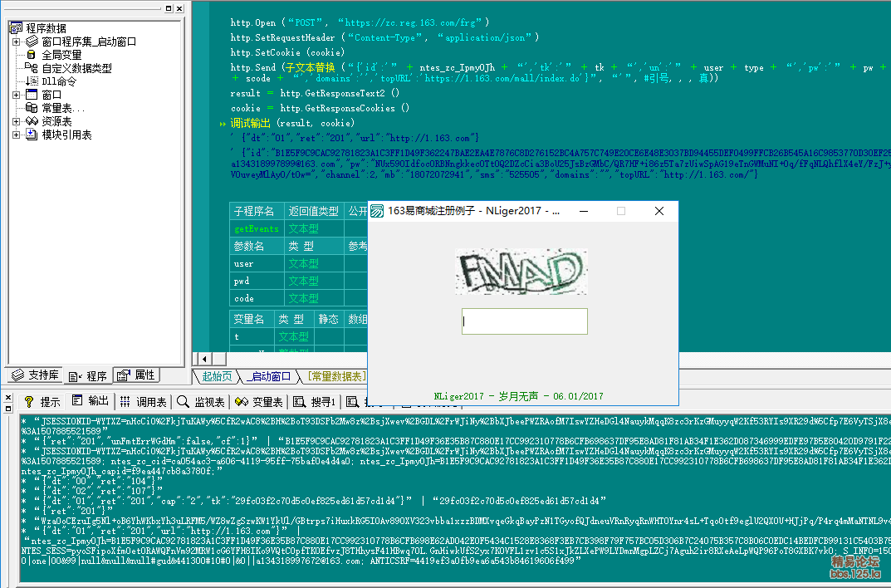Click the 自定义数据类型 custom data type icon
The image size is (891, 588).
tap(32, 68)
